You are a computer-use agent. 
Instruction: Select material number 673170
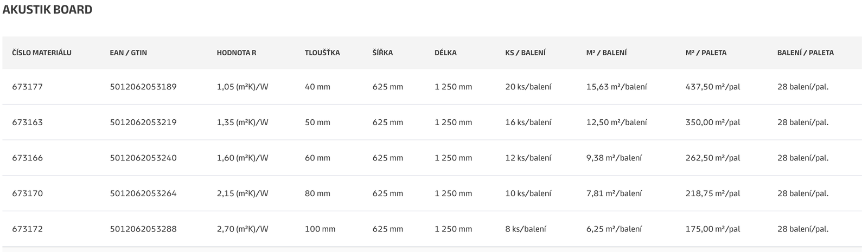(x=27, y=193)
